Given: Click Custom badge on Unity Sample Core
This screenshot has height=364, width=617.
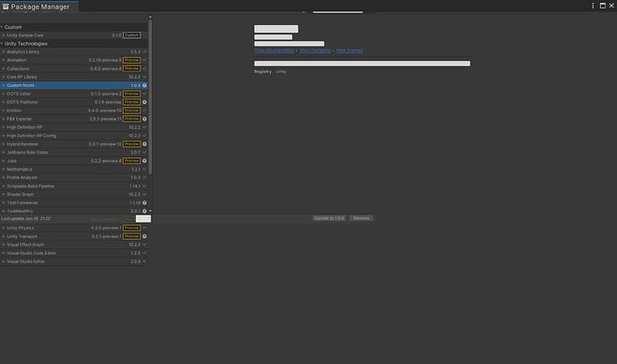Looking at the screenshot, I should pos(131,35).
